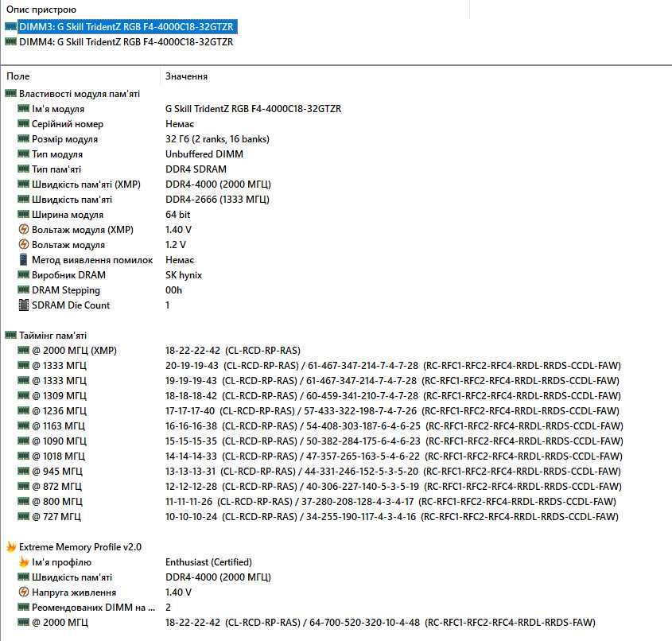Click the timing row starting '19-19-19-43'
The image size is (672, 641).
click(392, 380)
